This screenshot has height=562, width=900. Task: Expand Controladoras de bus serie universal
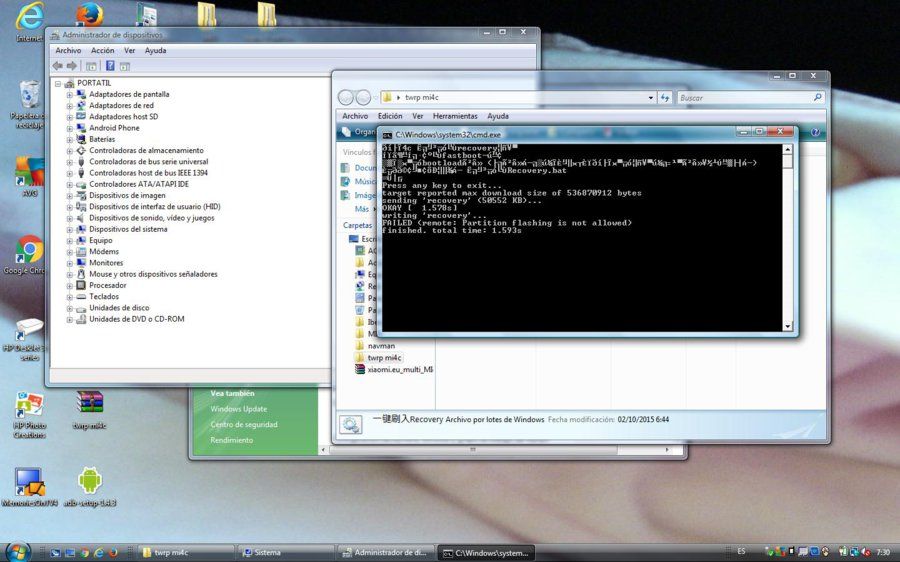[x=69, y=162]
